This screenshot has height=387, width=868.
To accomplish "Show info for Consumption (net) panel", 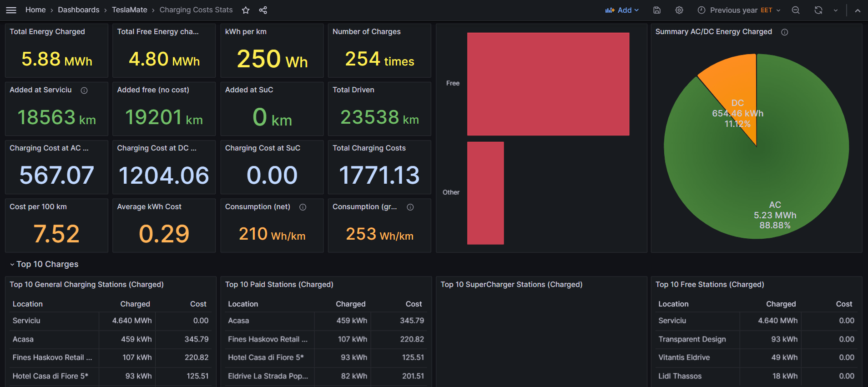I will (x=303, y=207).
